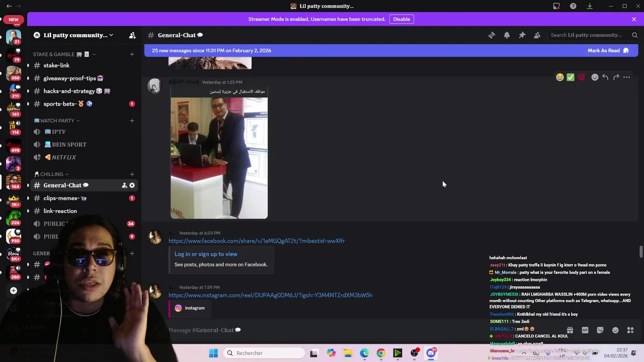Screen dimensions: 644x362
Task: Open the Instagram embed label
Action: click(x=195, y=308)
